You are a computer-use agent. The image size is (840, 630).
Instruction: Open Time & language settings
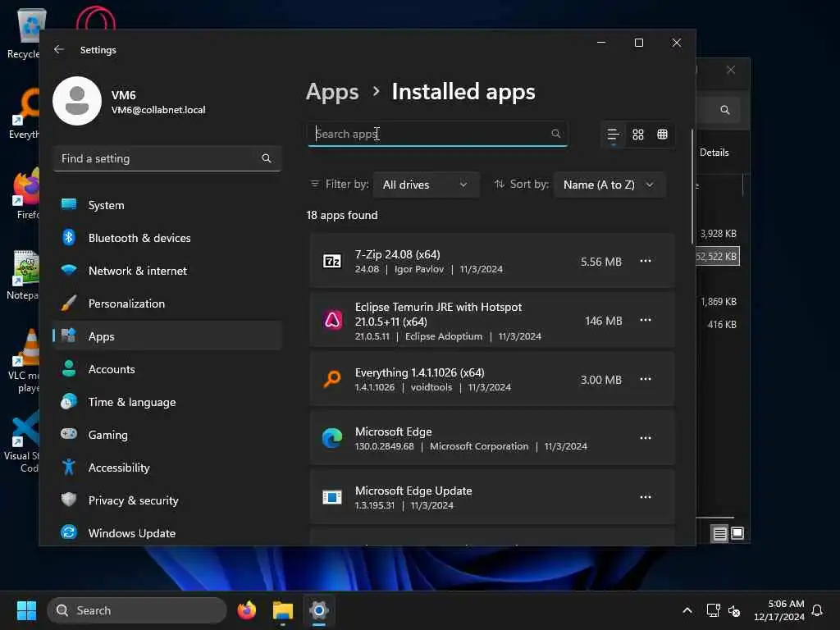(x=167, y=402)
